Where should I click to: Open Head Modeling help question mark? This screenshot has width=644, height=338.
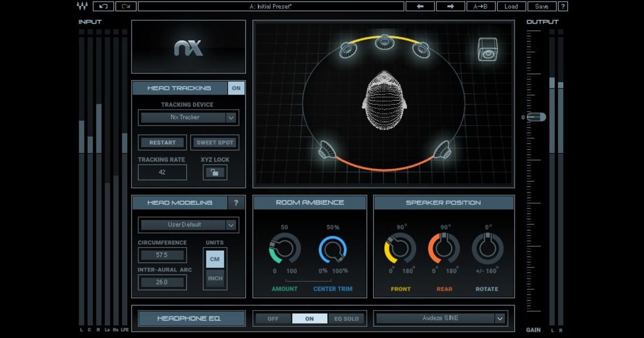click(236, 203)
